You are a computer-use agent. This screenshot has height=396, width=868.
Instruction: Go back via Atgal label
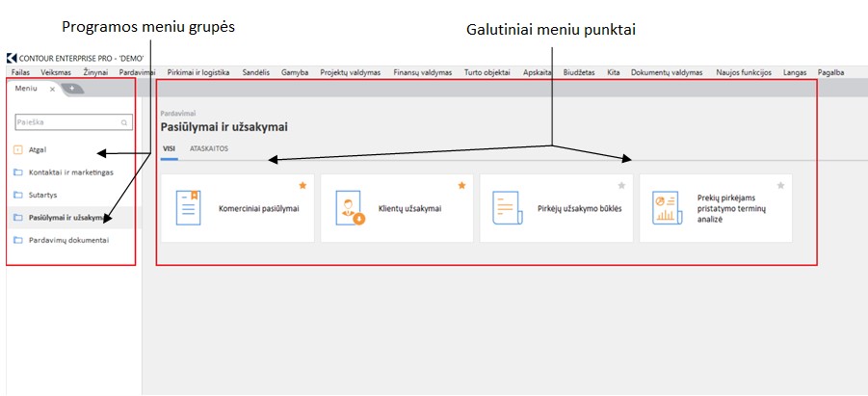(38, 149)
